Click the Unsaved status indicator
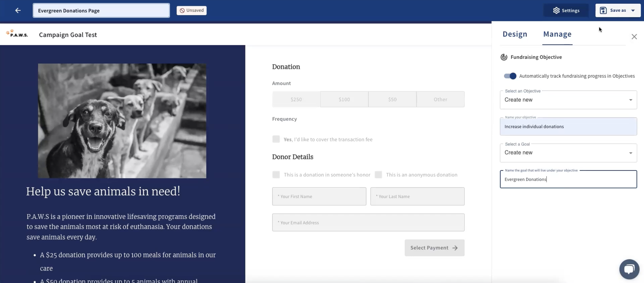Viewport: 644px width, 283px height. (x=191, y=10)
